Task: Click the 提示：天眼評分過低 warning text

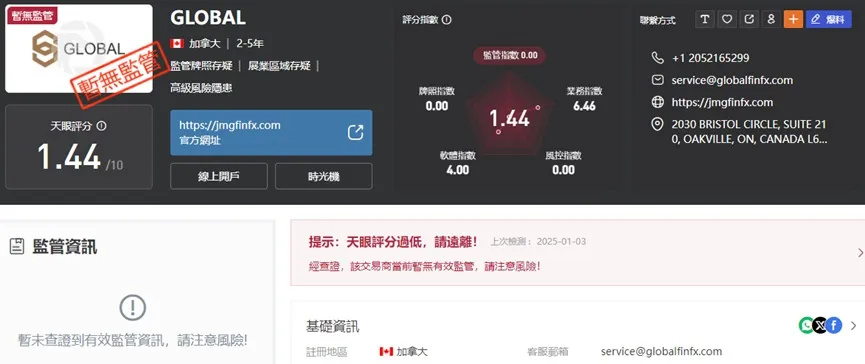Action: point(393,242)
